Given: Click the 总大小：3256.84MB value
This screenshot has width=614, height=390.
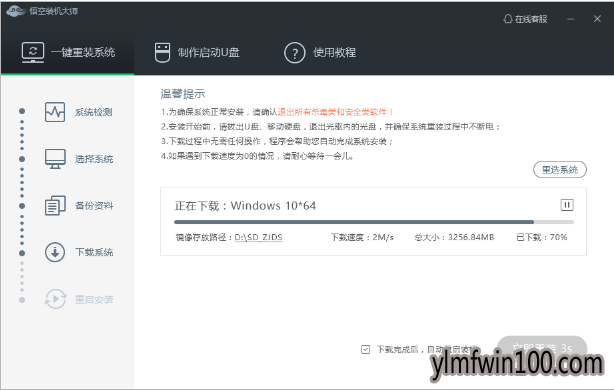Looking at the screenshot, I should point(454,237).
